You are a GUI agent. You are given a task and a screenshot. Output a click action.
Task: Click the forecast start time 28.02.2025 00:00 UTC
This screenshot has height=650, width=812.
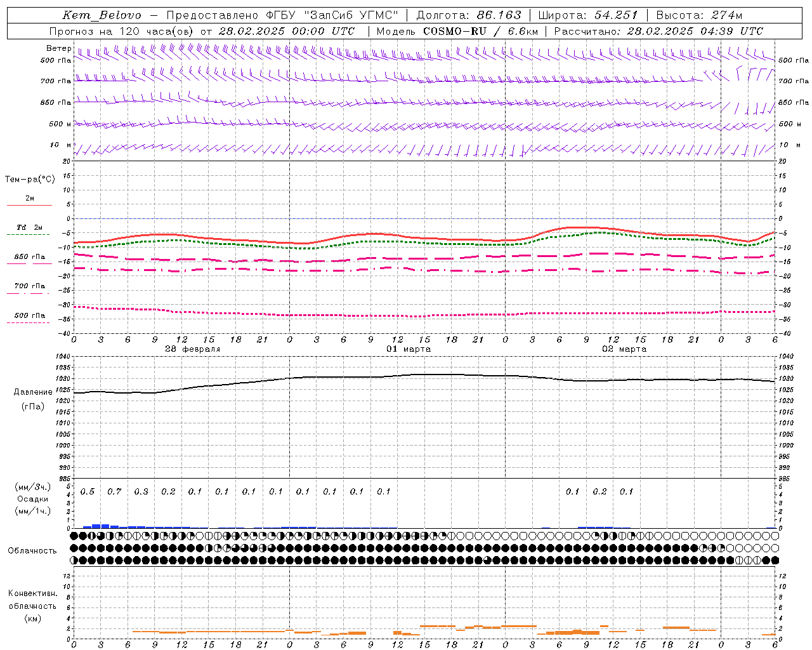tap(286, 31)
